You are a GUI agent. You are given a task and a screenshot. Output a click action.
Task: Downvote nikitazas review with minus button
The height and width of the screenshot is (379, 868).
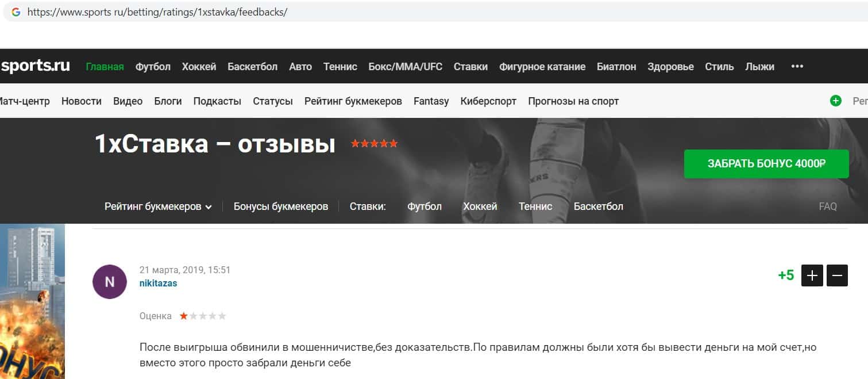pyautogui.click(x=837, y=275)
